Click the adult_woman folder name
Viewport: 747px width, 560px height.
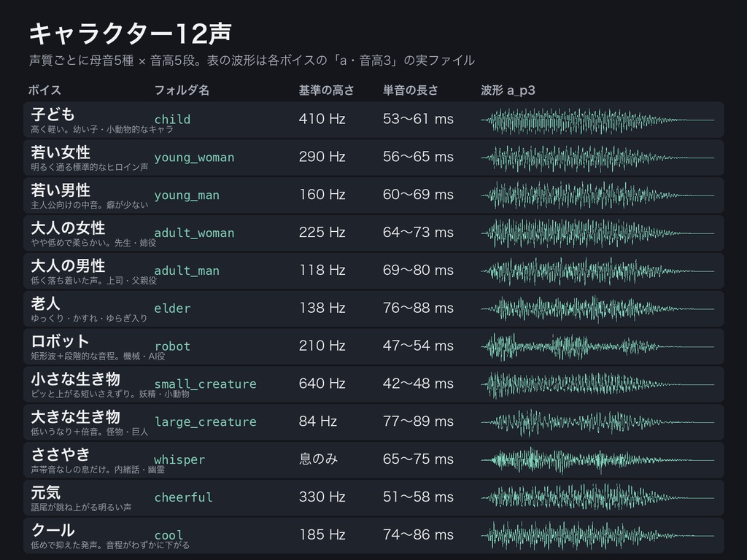tap(194, 233)
